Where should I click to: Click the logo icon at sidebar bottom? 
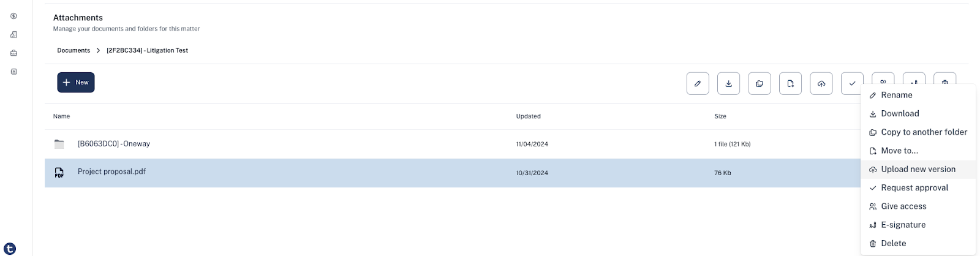9,249
